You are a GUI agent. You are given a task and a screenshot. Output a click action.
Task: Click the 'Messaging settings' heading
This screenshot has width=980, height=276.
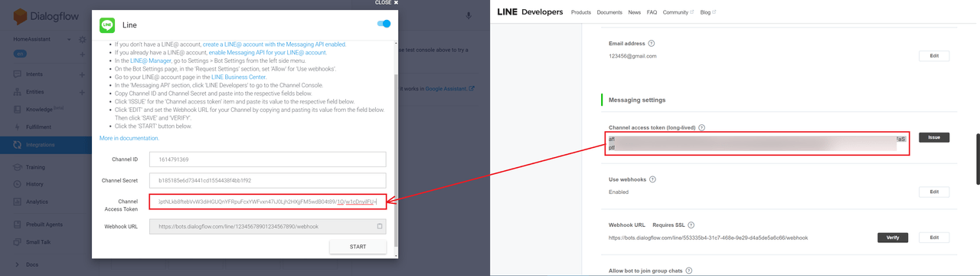pos(637,100)
